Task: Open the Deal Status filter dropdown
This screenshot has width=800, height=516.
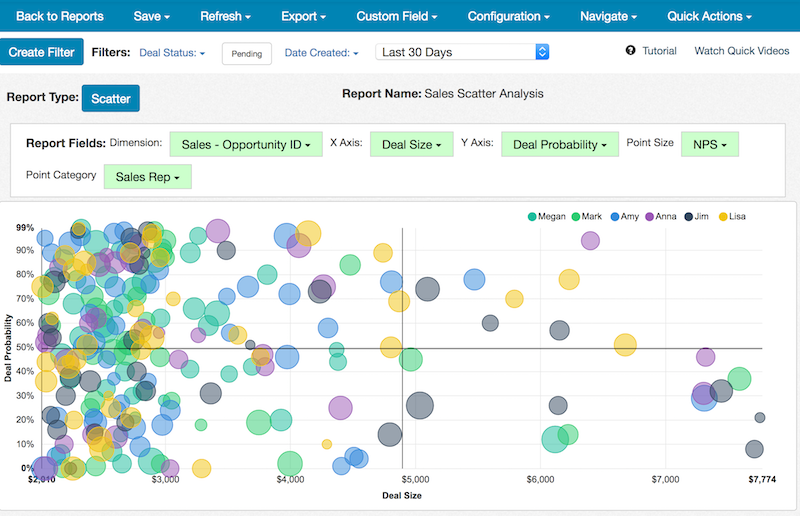Action: coord(174,52)
